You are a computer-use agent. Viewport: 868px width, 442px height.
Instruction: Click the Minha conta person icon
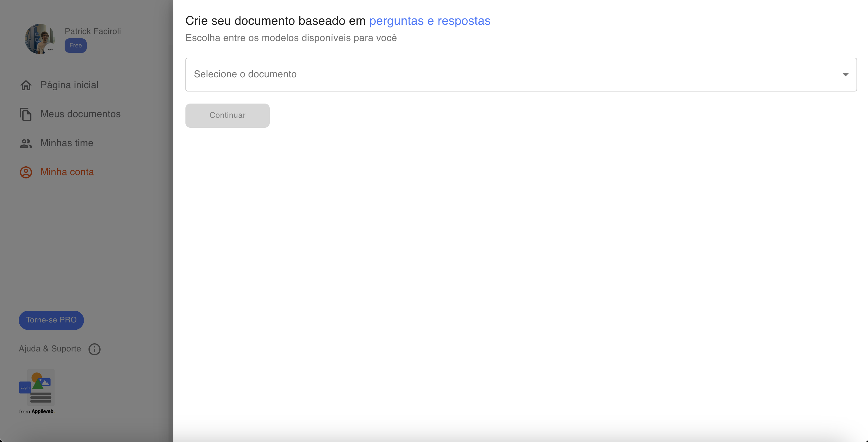point(26,172)
